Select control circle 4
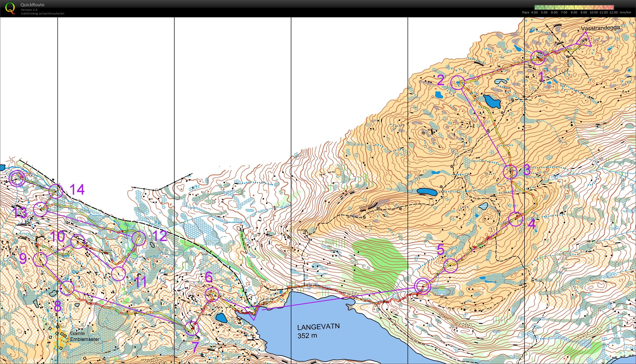 (516, 219)
